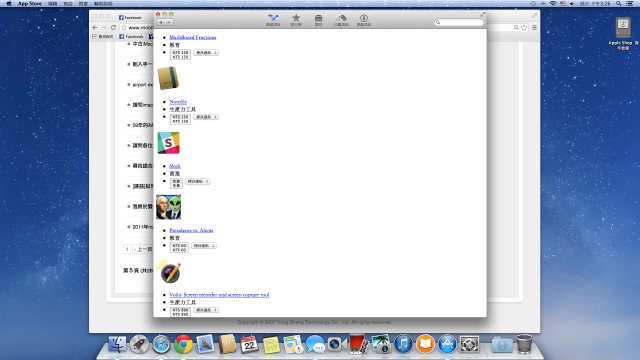Click Mathboard Fractions NT$ 150 price button
640x360 pixels.
(x=180, y=55)
